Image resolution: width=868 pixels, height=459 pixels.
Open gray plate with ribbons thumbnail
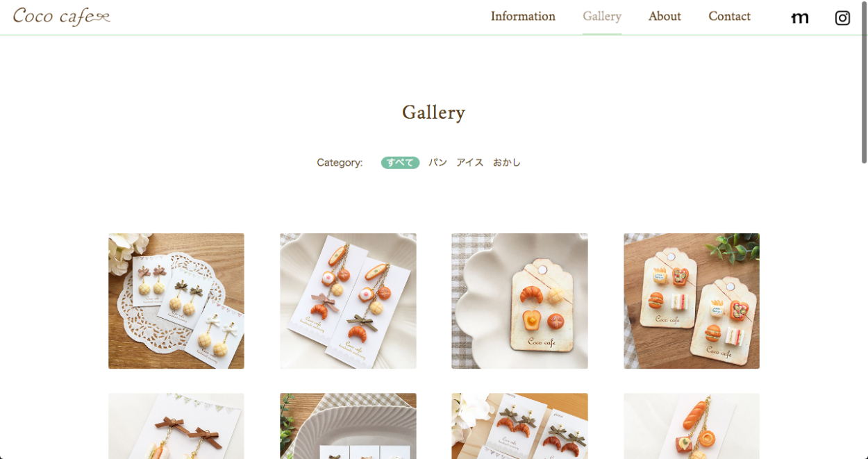348,426
